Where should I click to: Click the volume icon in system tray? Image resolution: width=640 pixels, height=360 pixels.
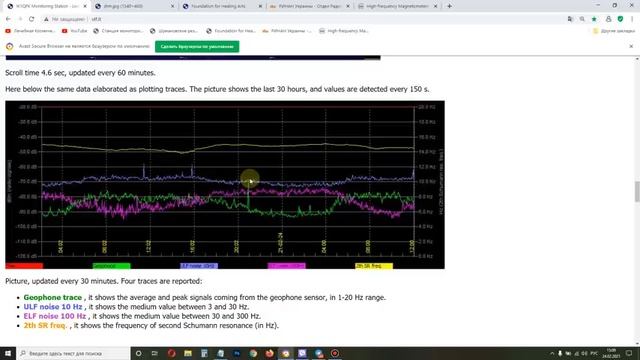[584, 353]
